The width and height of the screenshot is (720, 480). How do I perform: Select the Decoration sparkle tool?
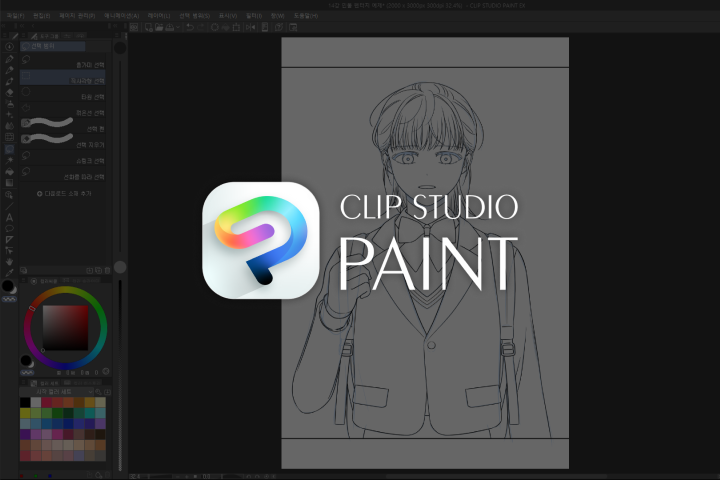[9, 115]
